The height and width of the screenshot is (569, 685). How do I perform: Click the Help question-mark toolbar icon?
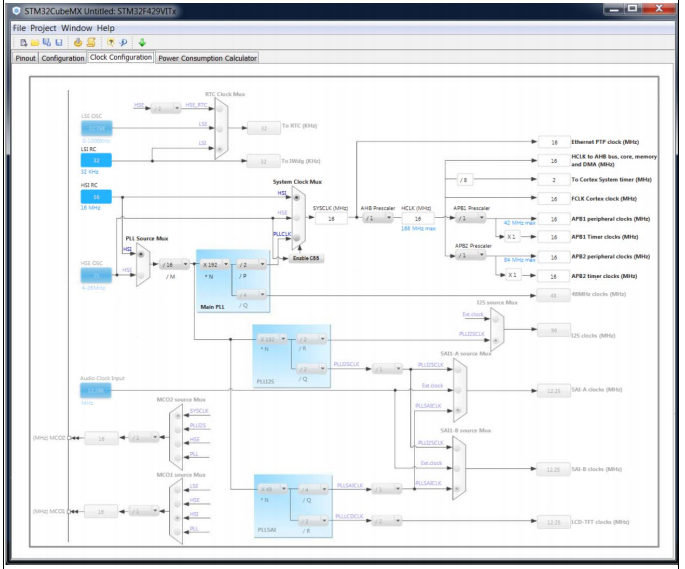(x=111, y=42)
